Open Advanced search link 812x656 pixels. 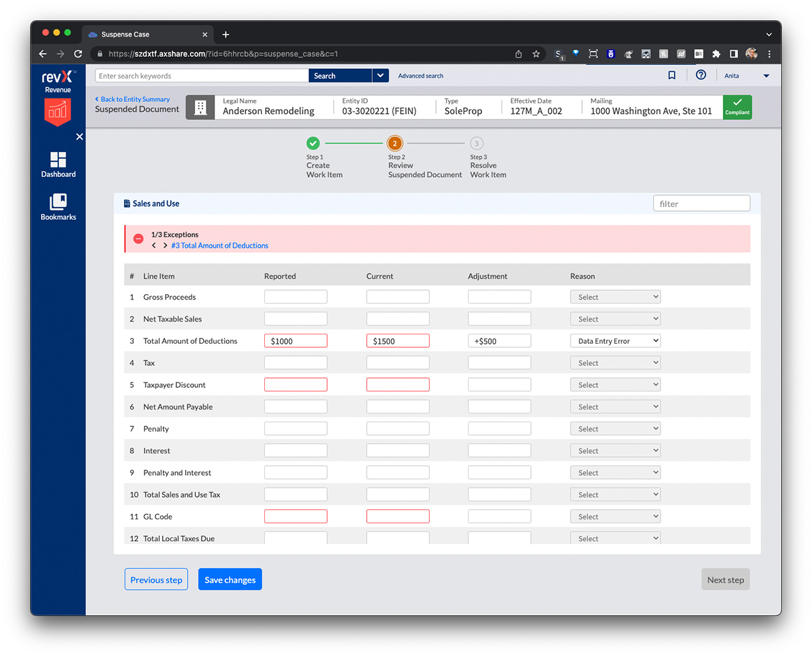point(420,76)
